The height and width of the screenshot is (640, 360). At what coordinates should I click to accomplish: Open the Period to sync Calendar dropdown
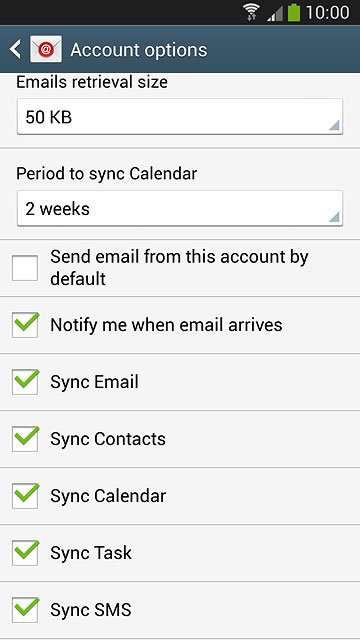click(180, 208)
